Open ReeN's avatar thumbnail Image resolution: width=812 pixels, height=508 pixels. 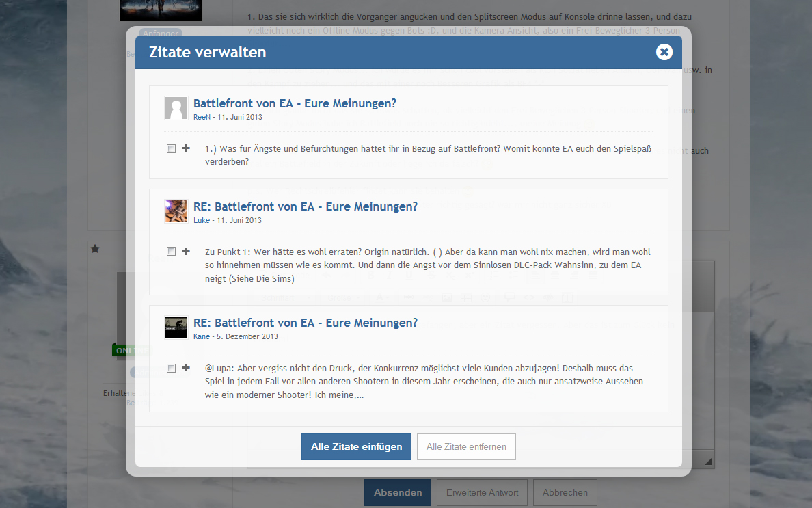[176, 108]
